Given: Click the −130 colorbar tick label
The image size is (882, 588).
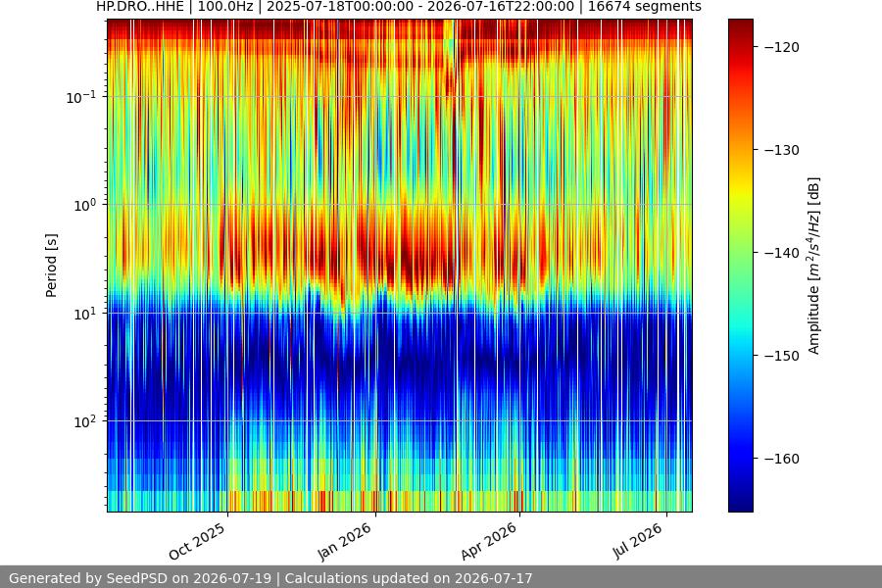Looking at the screenshot, I should tap(782, 150).
